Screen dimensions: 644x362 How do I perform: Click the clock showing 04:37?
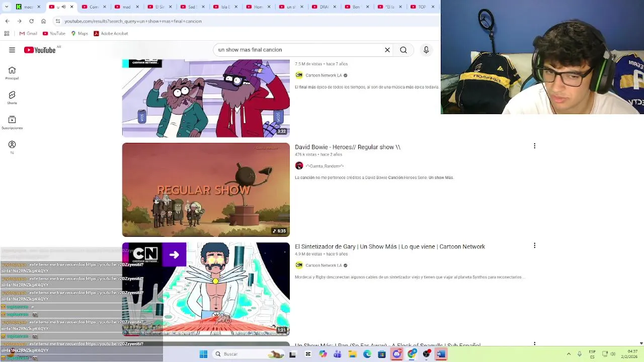[x=629, y=354]
